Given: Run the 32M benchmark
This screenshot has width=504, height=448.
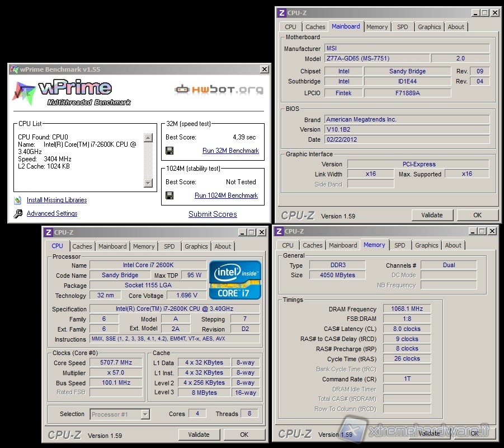Looking at the screenshot, I should pyautogui.click(x=230, y=151).
